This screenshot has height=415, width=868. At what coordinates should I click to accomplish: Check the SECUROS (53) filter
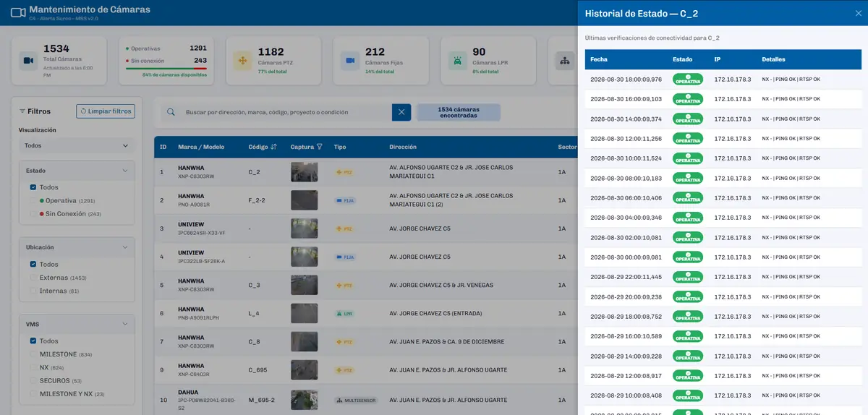[x=33, y=380]
